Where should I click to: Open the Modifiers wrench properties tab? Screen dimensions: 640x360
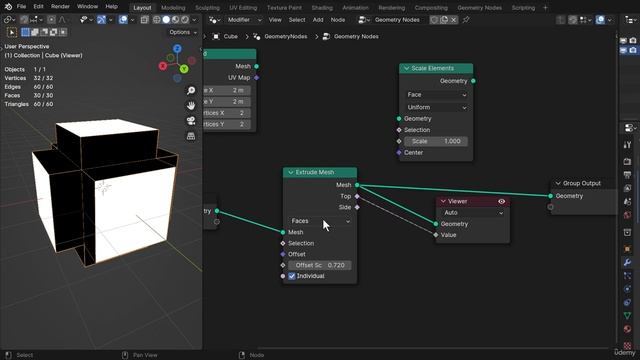click(628, 262)
